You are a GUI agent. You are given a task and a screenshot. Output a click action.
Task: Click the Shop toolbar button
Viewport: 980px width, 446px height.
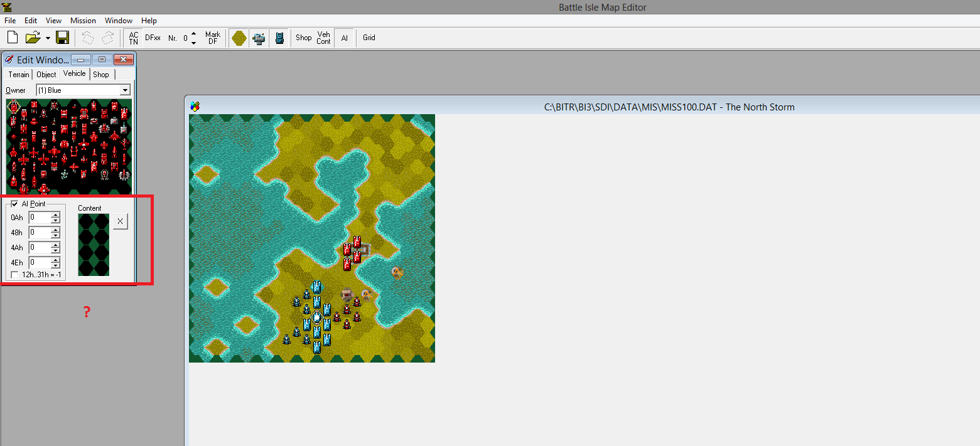(304, 38)
